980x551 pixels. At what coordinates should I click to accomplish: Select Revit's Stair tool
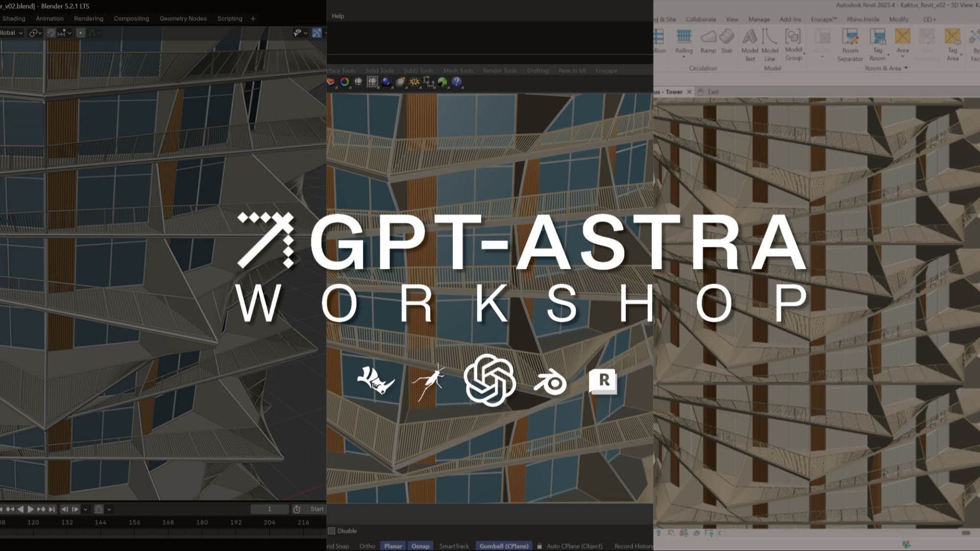[726, 42]
